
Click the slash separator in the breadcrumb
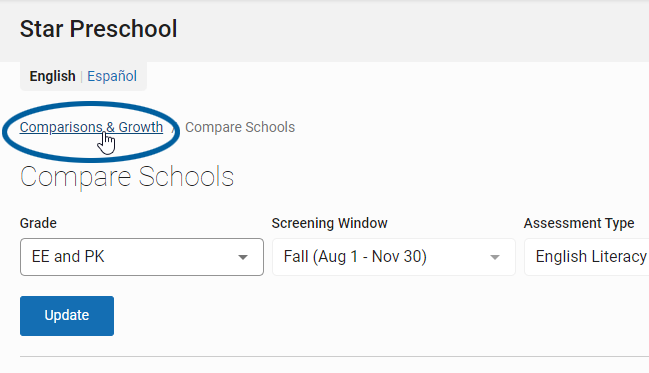point(174,128)
